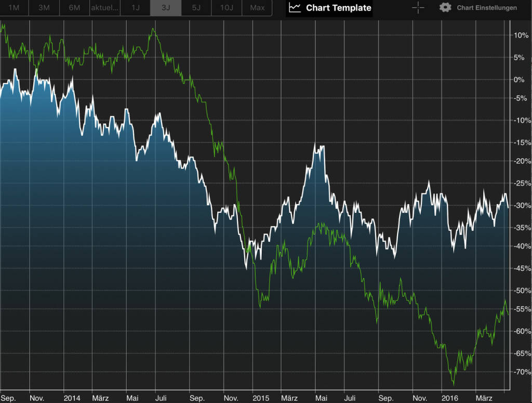Open Chart Einstellungen settings
This screenshot has height=403, width=532.
click(x=487, y=8)
